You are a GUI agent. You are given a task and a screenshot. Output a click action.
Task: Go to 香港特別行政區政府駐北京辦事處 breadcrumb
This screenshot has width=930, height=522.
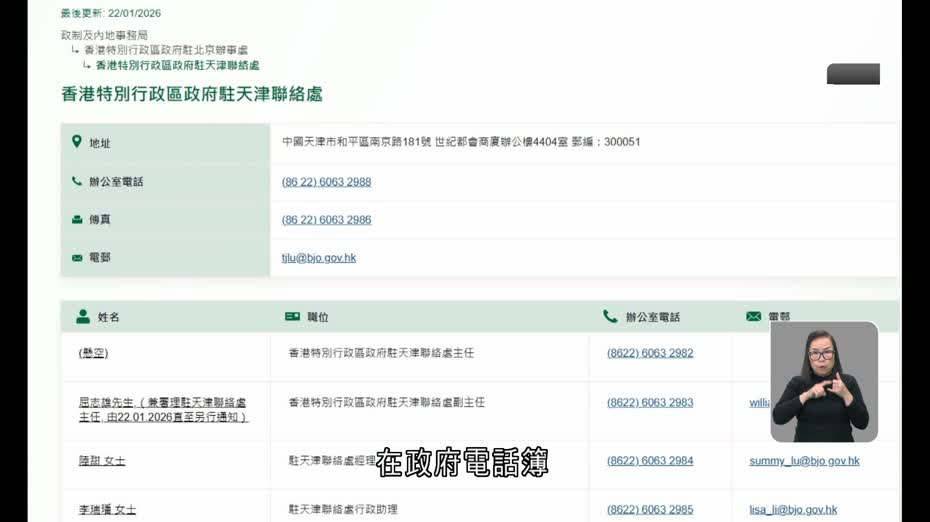166,50
